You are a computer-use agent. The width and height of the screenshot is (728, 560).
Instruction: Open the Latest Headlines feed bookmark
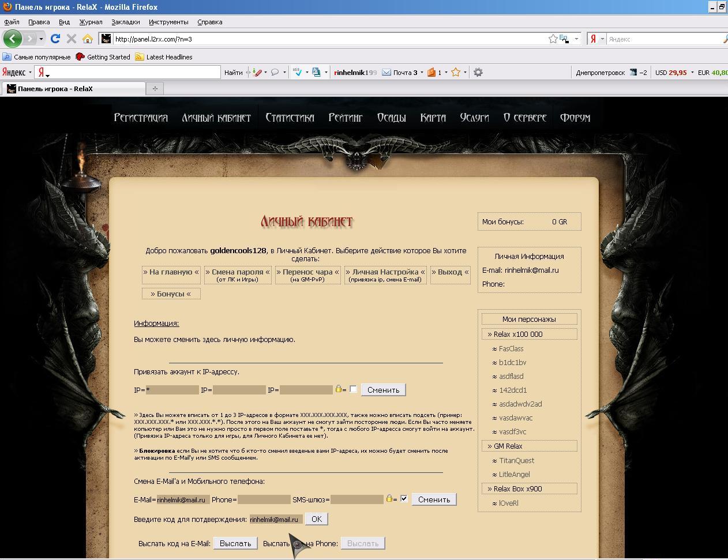click(x=164, y=57)
